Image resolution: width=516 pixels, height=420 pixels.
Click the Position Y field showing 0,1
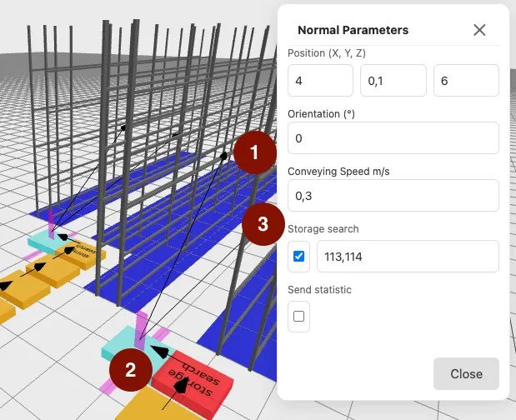pyautogui.click(x=393, y=81)
